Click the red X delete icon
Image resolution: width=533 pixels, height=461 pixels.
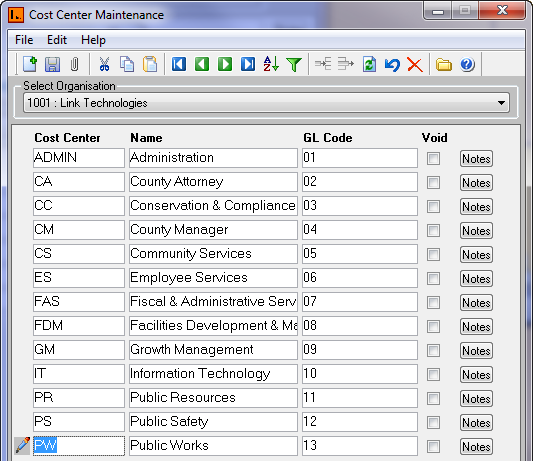coord(415,65)
